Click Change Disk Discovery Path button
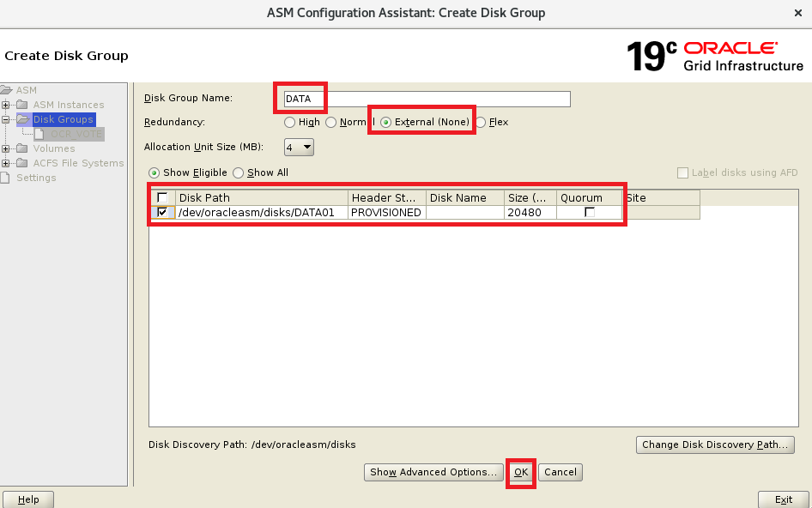Viewport: 812px width, 508px height. (715, 444)
